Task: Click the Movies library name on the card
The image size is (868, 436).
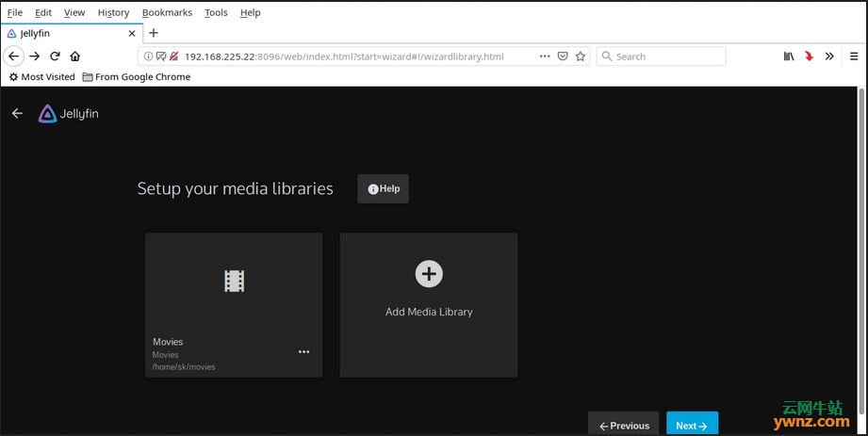Action: 168,342
